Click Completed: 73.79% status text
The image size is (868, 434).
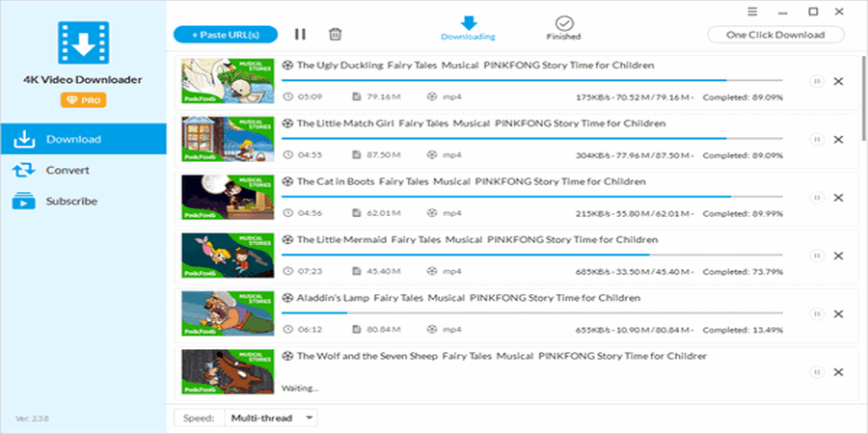[x=743, y=272]
